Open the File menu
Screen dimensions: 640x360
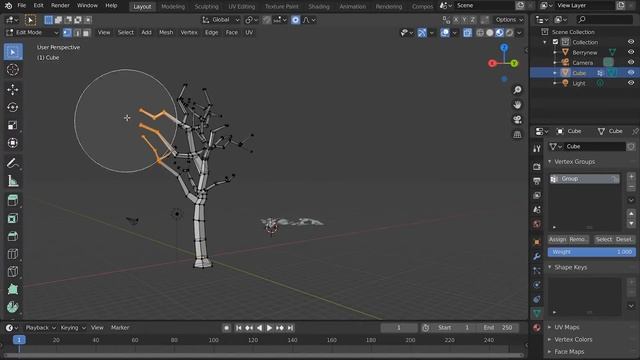coord(22,6)
